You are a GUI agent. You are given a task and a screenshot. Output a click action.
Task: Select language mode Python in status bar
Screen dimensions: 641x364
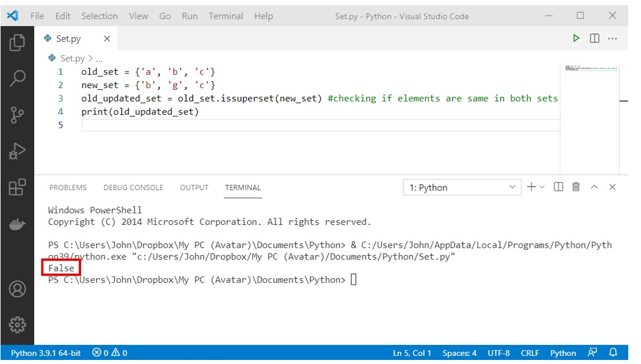click(x=563, y=353)
